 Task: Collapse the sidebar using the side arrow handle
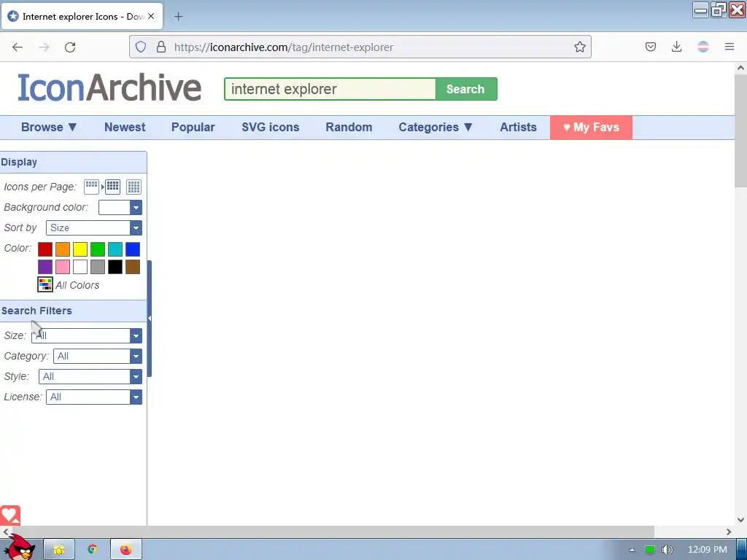[x=150, y=318]
